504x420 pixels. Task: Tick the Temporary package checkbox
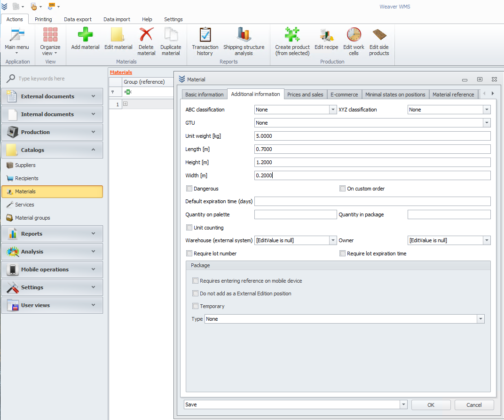pyautogui.click(x=196, y=306)
